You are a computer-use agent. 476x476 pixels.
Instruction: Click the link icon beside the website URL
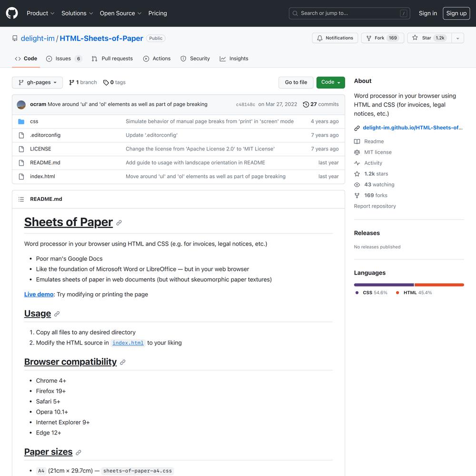[x=357, y=128]
